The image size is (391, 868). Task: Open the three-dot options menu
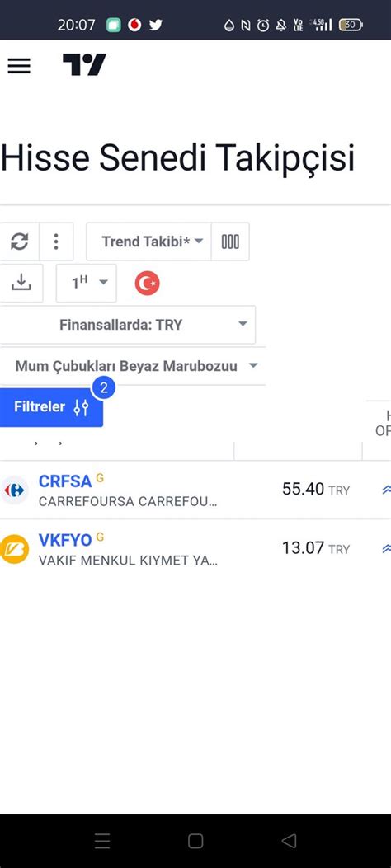point(56,242)
